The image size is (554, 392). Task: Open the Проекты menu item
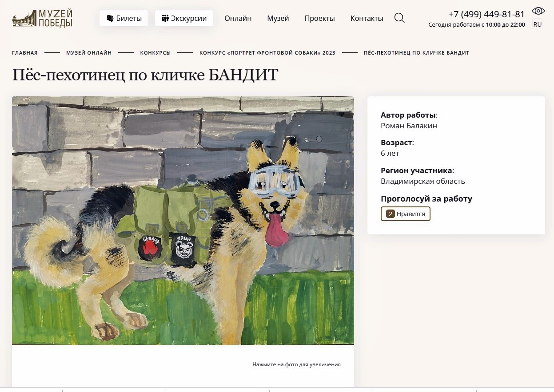pyautogui.click(x=320, y=18)
